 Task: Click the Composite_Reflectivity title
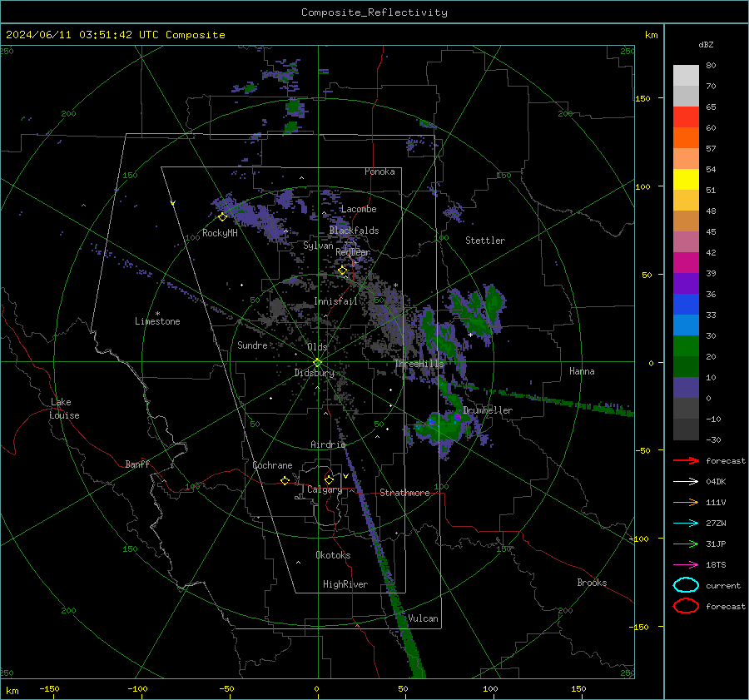tap(374, 12)
